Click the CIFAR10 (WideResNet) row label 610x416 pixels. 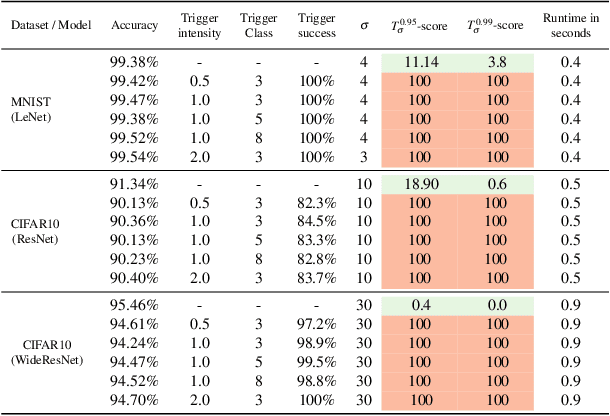46,352
